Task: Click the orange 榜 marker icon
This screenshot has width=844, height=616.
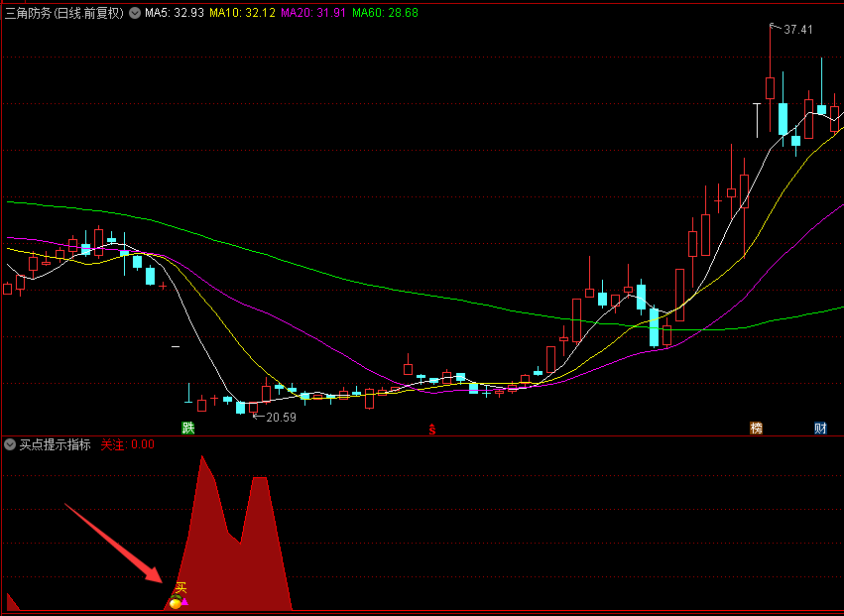Action: click(757, 429)
